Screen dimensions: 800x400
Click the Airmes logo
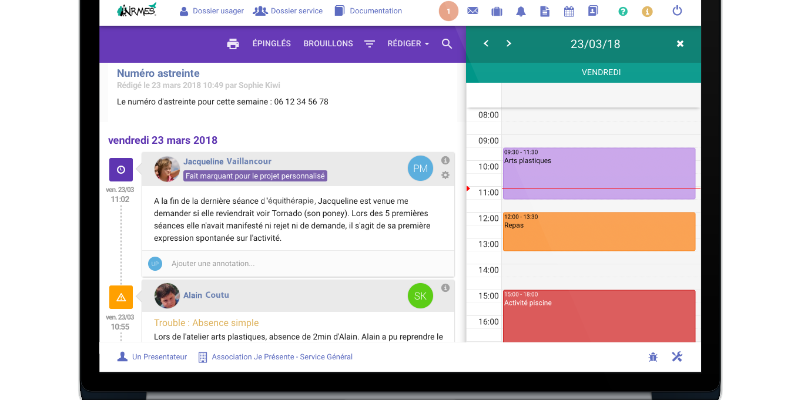pos(137,10)
